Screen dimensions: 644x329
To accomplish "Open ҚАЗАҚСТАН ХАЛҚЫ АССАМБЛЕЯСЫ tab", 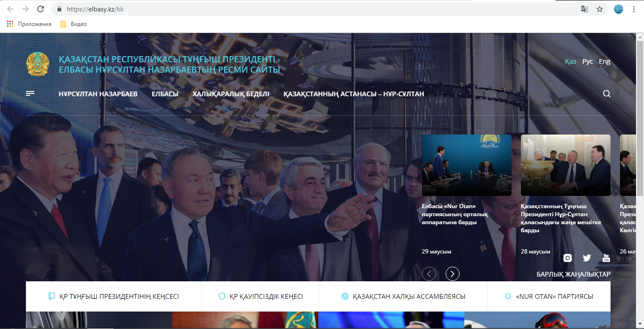I will pyautogui.click(x=404, y=296).
